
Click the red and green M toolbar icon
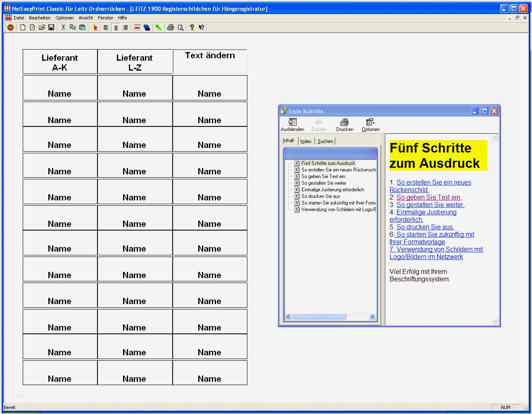click(10, 28)
